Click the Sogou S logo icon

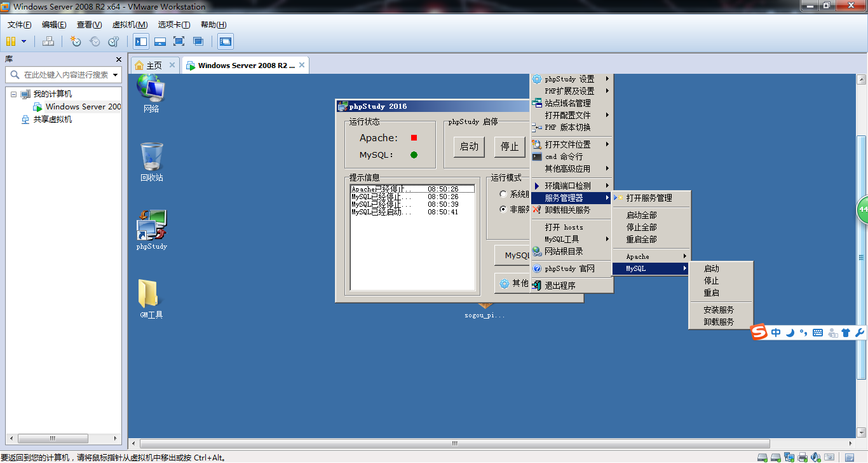point(759,333)
